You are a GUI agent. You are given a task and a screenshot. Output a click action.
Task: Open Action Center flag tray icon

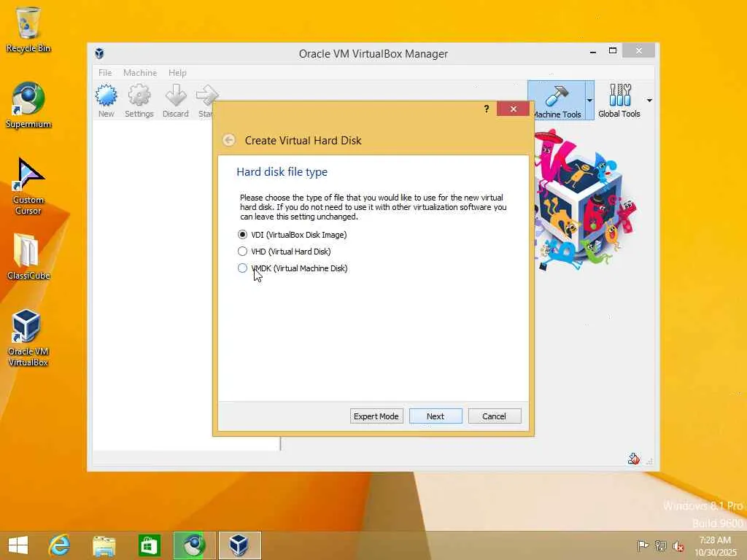(643, 545)
